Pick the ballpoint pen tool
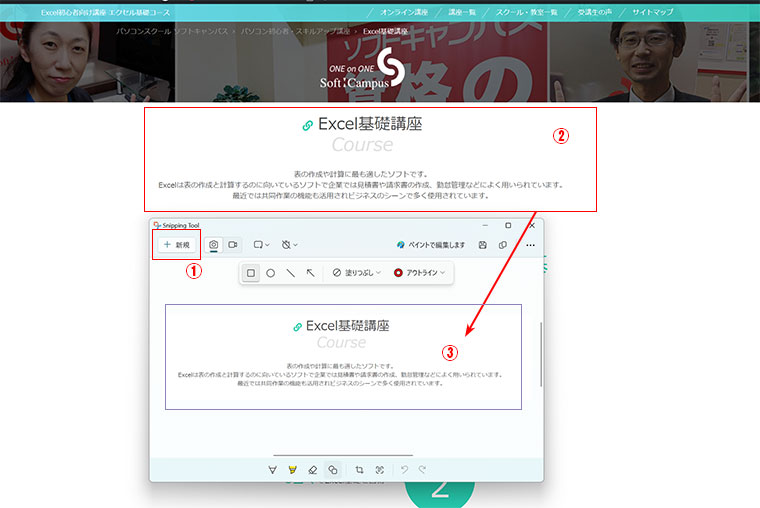 pos(272,470)
